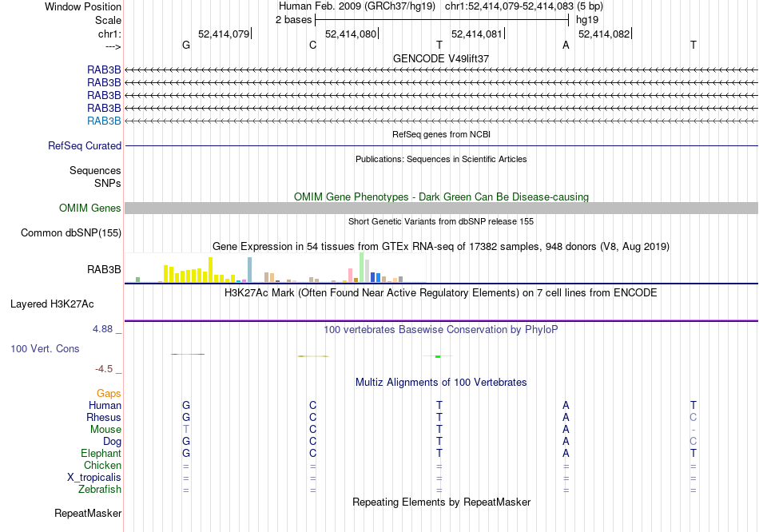Click the Zebrafish alignment row label
This screenshot has height=532, width=759.
(100, 490)
